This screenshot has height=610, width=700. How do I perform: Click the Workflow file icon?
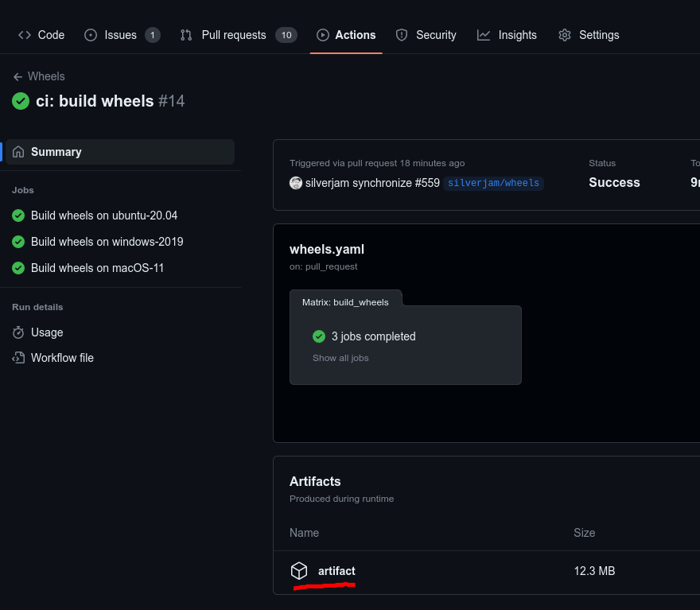[18, 358]
